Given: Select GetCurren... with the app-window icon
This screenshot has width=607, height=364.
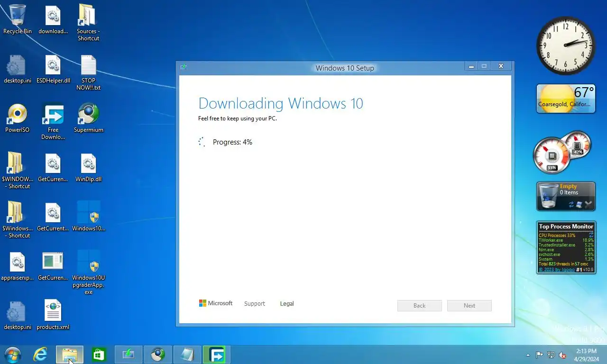Looking at the screenshot, I should click(53, 266).
